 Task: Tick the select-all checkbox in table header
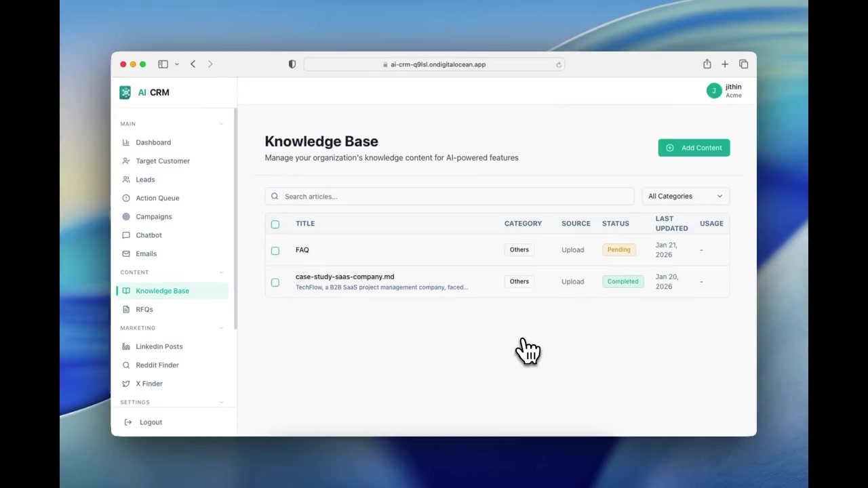coord(275,224)
